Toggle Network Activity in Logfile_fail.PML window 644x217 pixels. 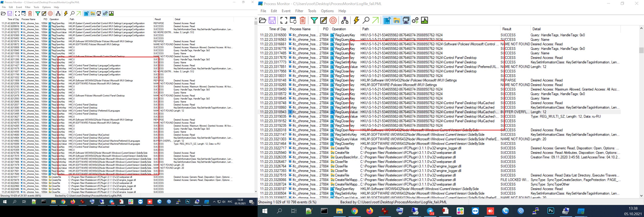pyautogui.click(x=406, y=20)
